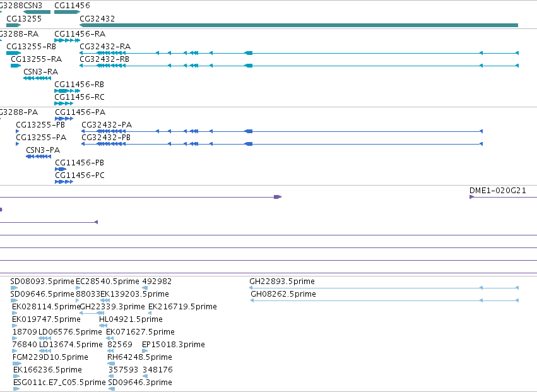This screenshot has width=537, height=392.
Task: Click protein CG11456-PC
Action: pyautogui.click(x=64, y=182)
